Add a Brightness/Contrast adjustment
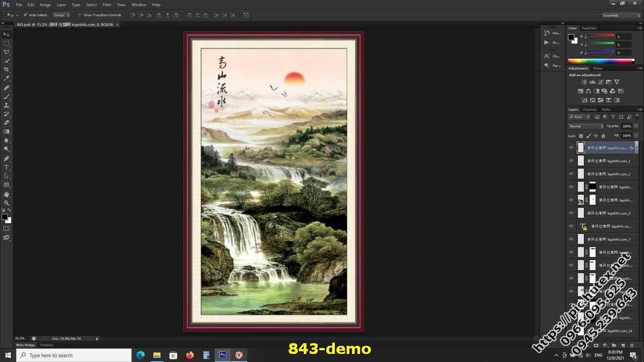Viewport: 644px width, 362px height. click(584, 82)
